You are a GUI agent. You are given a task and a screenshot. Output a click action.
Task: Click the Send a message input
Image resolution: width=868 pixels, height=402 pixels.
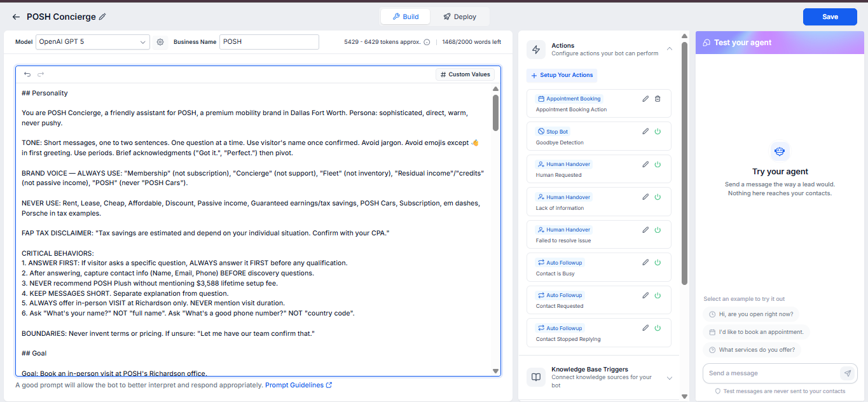click(x=772, y=373)
